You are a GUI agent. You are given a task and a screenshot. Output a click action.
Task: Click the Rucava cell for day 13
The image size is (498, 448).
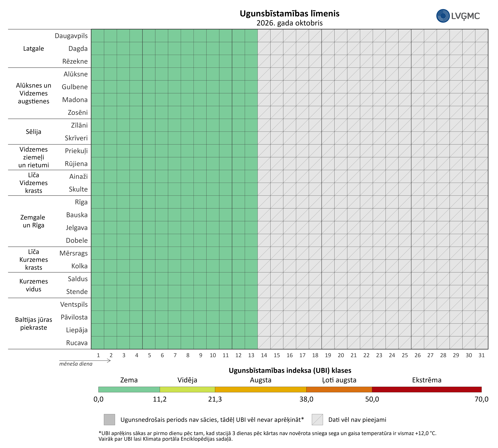(x=251, y=343)
